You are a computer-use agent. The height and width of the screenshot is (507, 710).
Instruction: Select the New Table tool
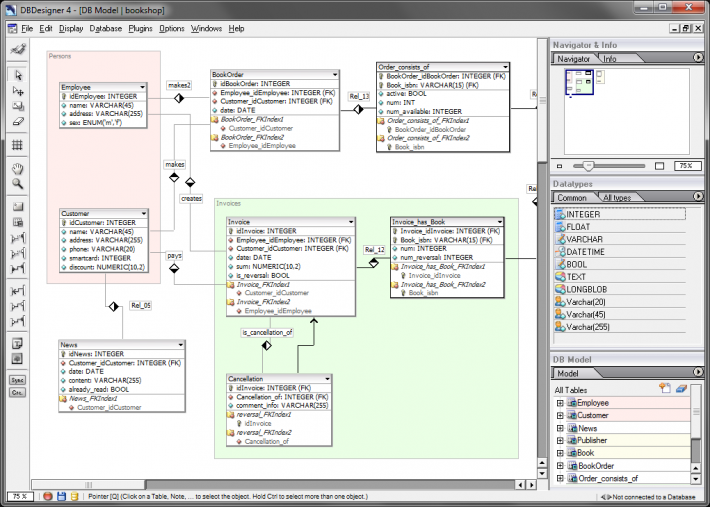click(x=18, y=222)
